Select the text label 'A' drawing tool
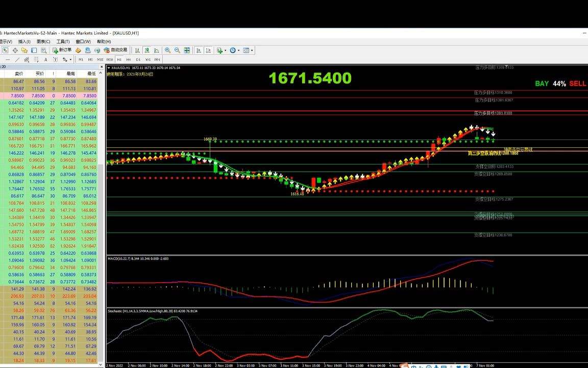Viewport: 588px width, 368px height. click(46, 59)
